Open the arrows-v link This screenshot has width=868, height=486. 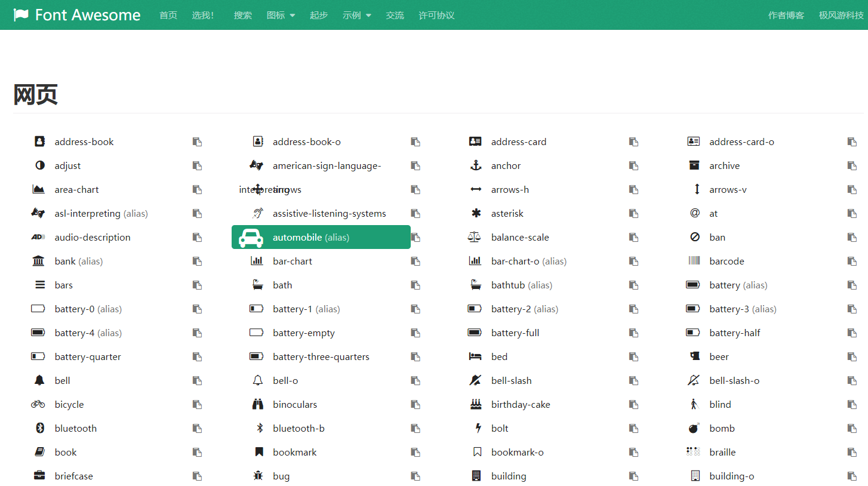[x=728, y=189]
